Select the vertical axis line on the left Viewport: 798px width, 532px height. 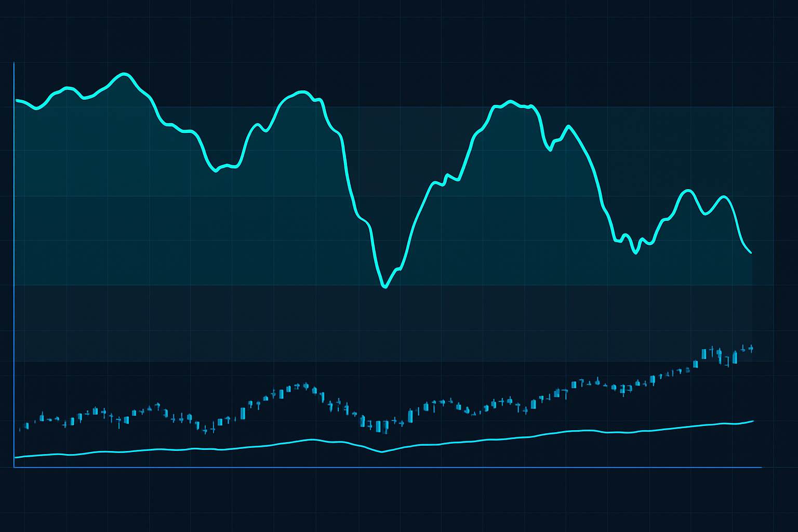pos(14,260)
